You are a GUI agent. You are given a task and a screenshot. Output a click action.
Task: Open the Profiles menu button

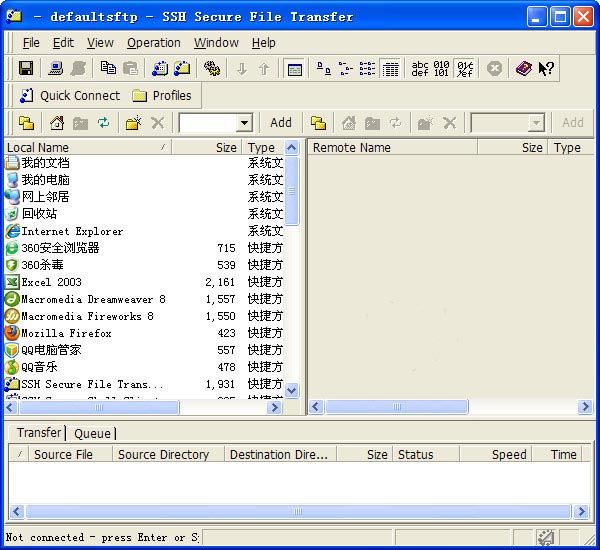pyautogui.click(x=161, y=95)
